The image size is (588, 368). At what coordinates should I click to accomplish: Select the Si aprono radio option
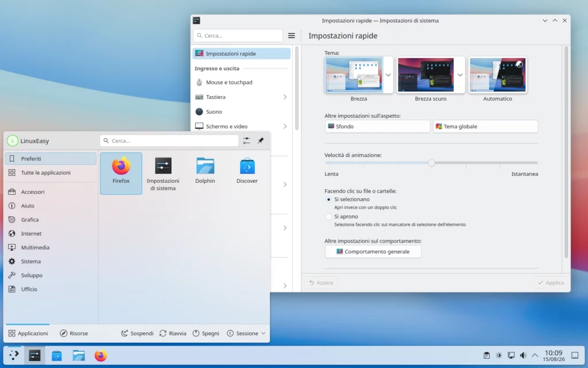pyautogui.click(x=328, y=217)
